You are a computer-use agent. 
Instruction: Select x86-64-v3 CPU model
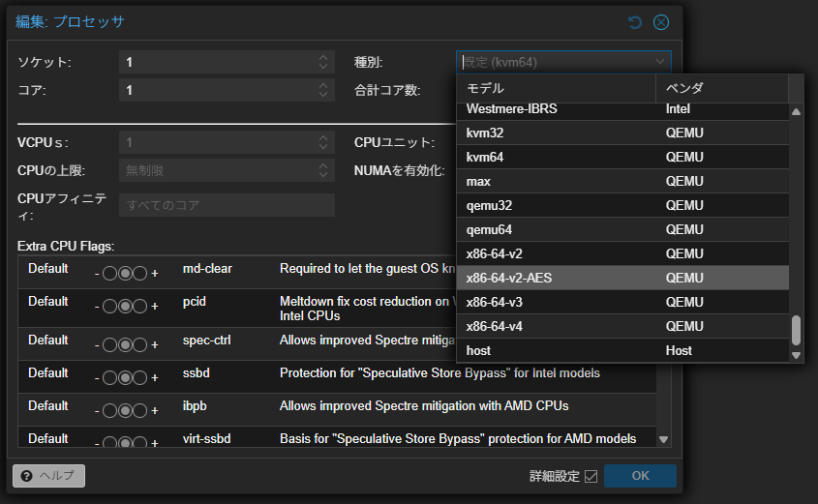click(x=622, y=302)
